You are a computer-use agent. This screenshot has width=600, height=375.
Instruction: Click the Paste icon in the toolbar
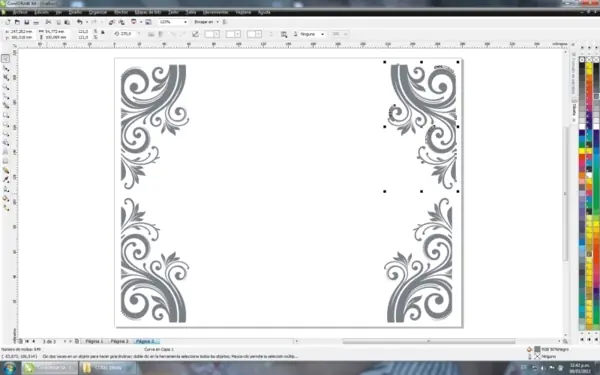[x=67, y=22]
